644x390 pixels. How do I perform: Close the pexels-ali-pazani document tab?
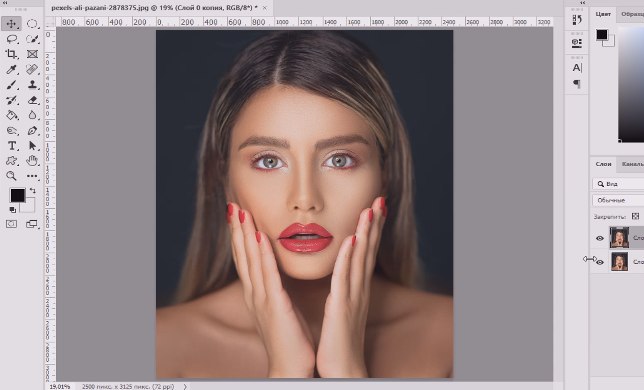(x=264, y=8)
